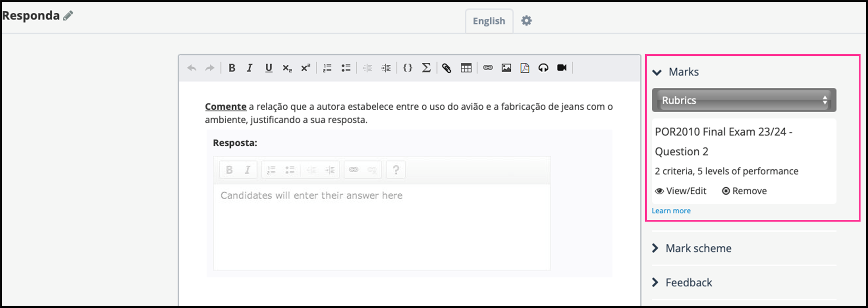Remove the attached rubric

tap(744, 191)
